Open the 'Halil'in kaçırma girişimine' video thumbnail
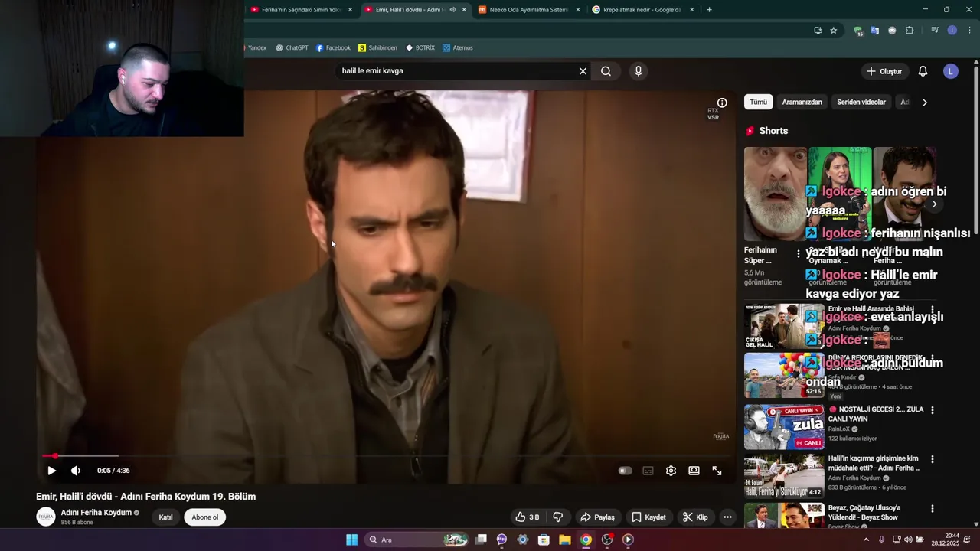This screenshot has width=980, height=551. pyautogui.click(x=784, y=476)
